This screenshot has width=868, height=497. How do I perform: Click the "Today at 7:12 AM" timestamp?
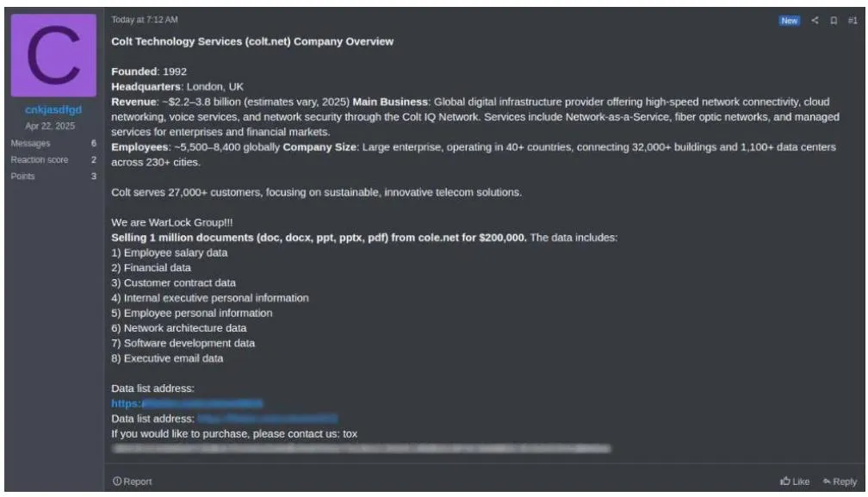145,20
